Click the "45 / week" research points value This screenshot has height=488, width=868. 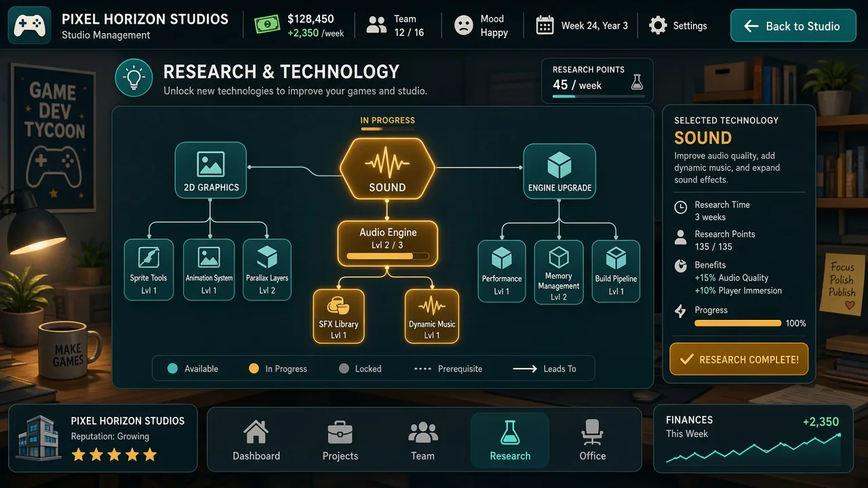tap(577, 85)
